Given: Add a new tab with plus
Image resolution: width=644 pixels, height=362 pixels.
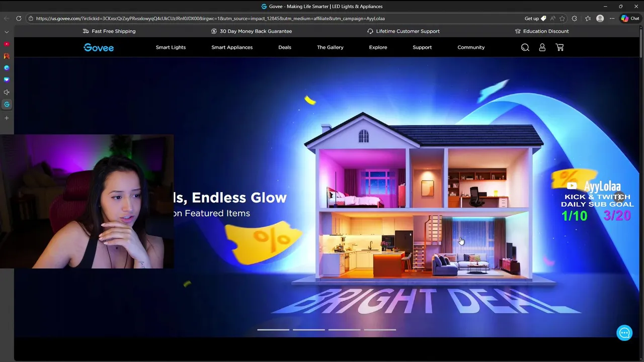Looking at the screenshot, I should [x=7, y=118].
